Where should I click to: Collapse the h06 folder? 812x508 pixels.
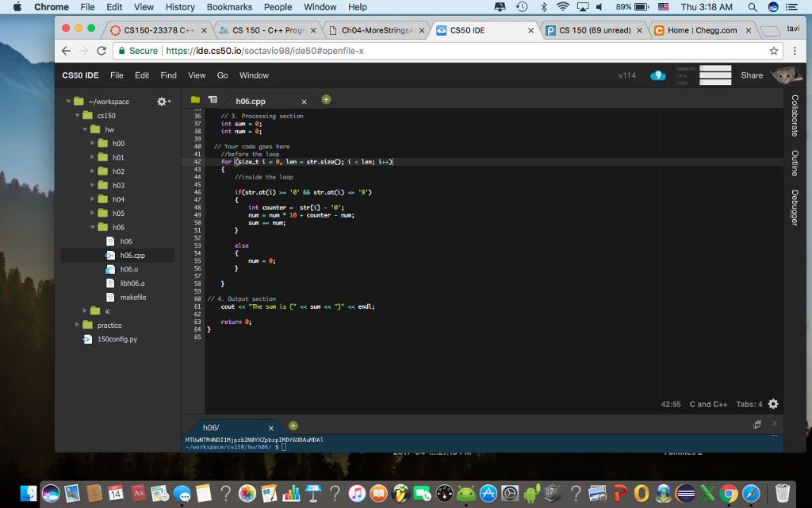click(92, 227)
